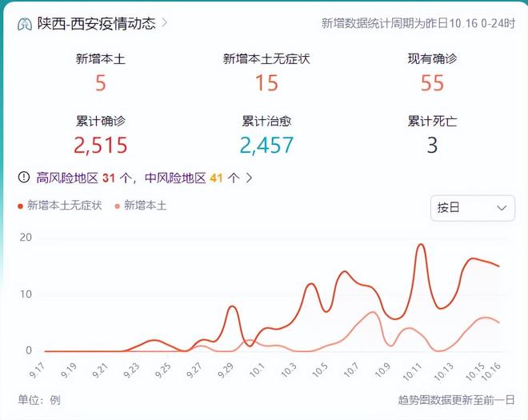The width and height of the screenshot is (528, 420).
Task: Click the 现有确诊 value 55
Action: tap(432, 82)
